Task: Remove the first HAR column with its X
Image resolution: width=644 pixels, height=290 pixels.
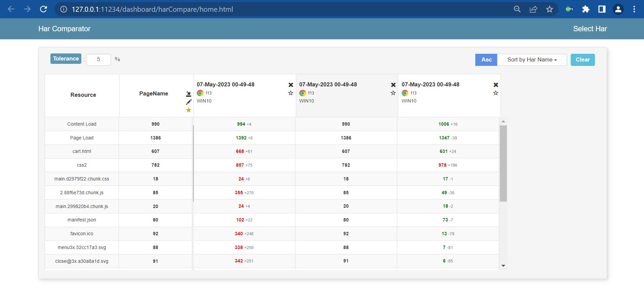Action: click(291, 85)
